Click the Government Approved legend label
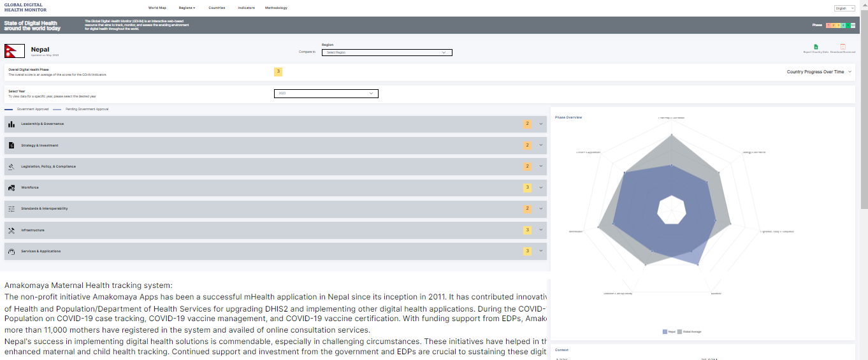868x360 pixels. (33, 109)
